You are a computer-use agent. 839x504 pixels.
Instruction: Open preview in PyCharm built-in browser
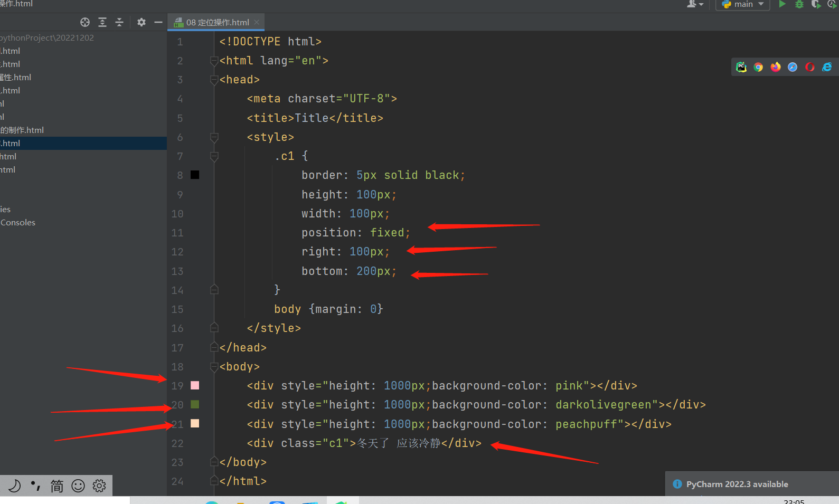pos(741,67)
